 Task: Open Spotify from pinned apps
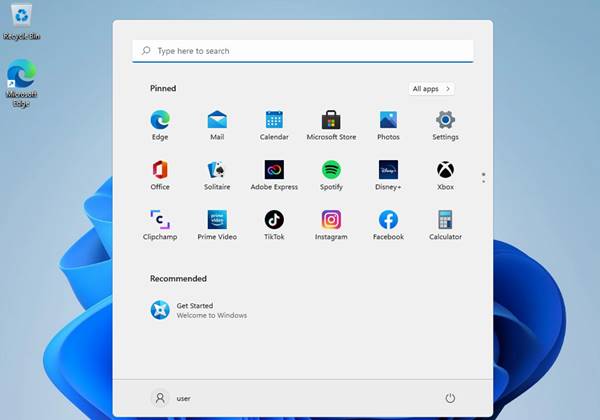331,175
